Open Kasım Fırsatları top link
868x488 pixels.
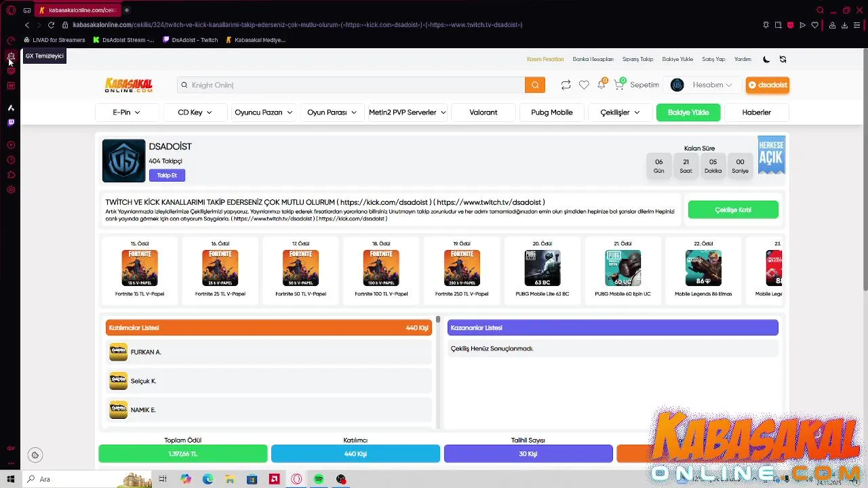pyautogui.click(x=545, y=59)
